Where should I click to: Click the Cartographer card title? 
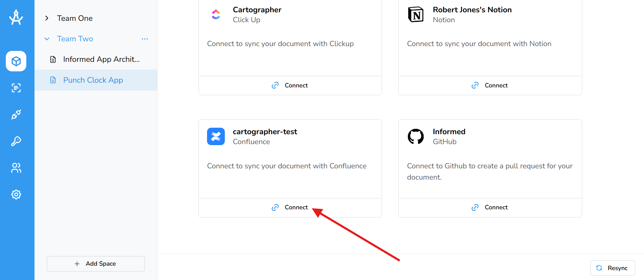[x=257, y=10]
